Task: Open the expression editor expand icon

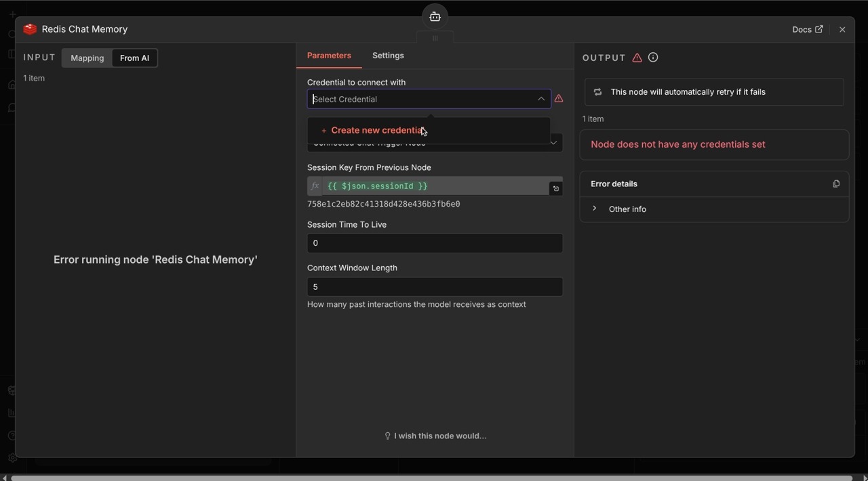Action: tap(555, 188)
